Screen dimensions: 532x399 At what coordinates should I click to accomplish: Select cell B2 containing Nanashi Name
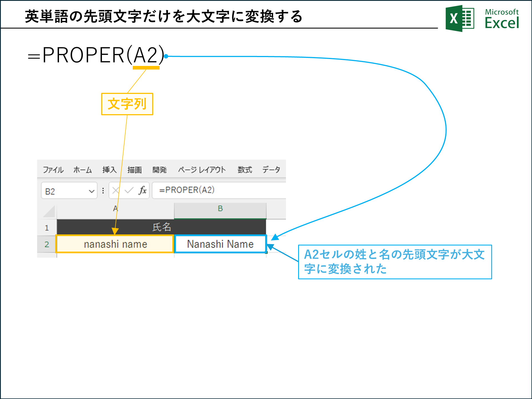(220, 244)
